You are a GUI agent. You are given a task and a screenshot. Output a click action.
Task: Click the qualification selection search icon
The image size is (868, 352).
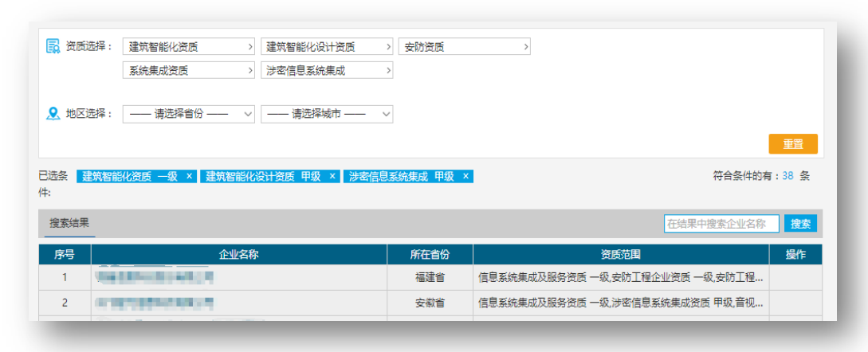[x=53, y=46]
